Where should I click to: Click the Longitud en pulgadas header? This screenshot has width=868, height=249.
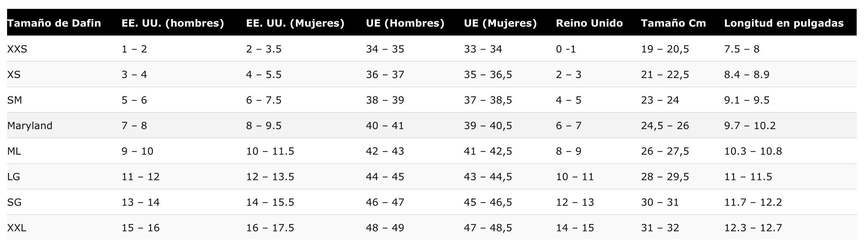click(x=784, y=23)
